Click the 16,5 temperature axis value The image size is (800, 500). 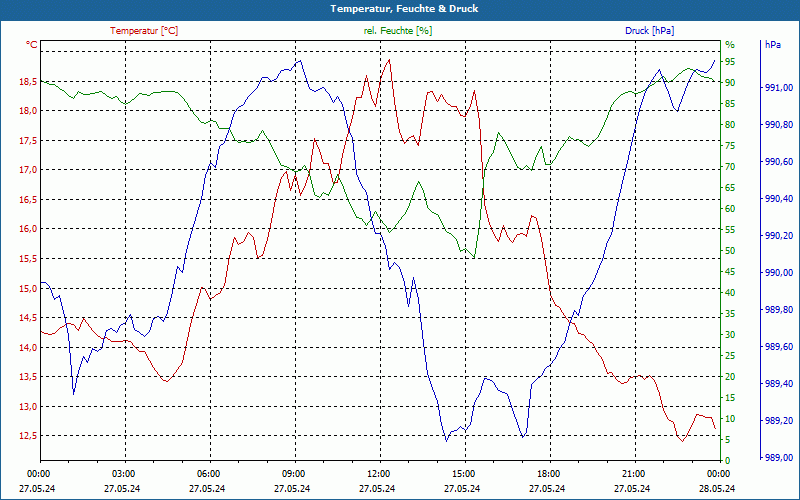pos(28,199)
